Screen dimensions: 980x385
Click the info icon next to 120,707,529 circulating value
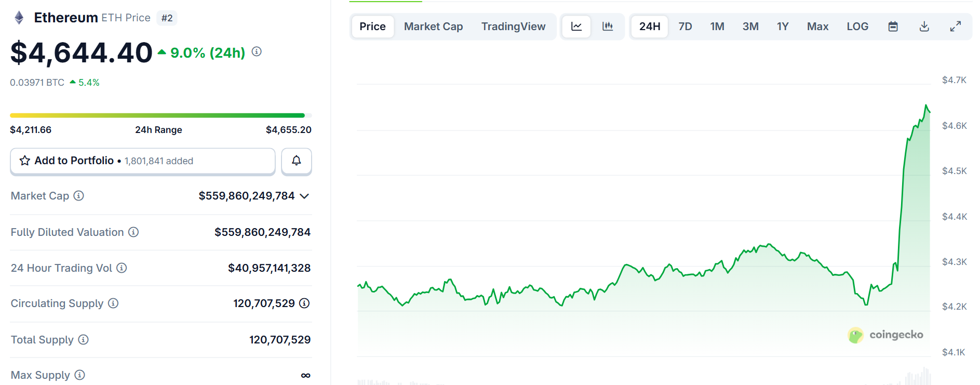point(305,303)
